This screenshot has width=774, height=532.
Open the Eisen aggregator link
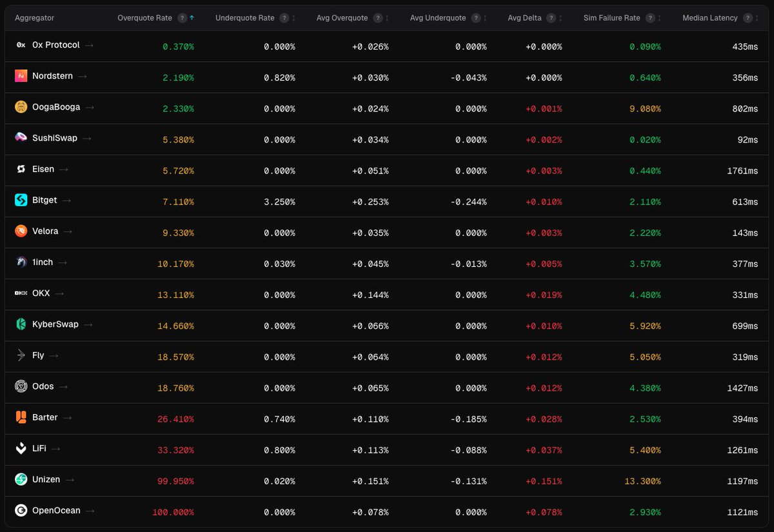43,169
